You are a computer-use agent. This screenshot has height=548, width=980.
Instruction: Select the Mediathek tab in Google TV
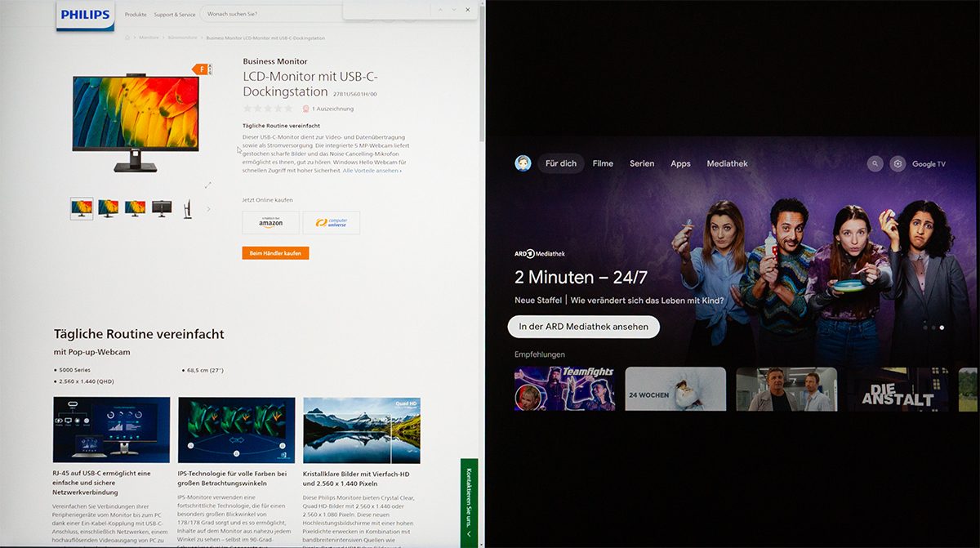pos(727,163)
